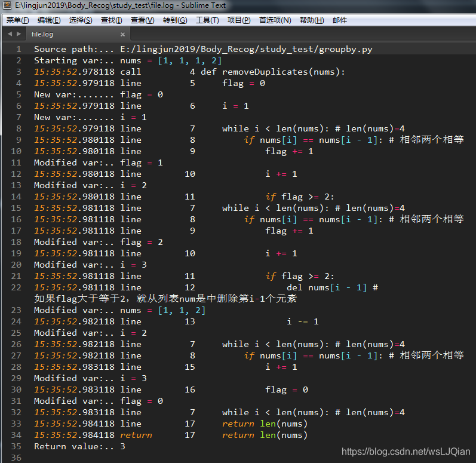This screenshot has height=463, width=476.
Task: Click 'Return value:.. 3' line
Action: (x=79, y=446)
